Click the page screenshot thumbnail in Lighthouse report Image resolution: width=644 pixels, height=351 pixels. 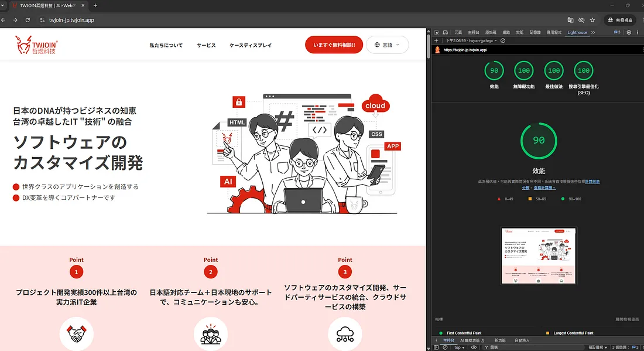click(x=539, y=255)
